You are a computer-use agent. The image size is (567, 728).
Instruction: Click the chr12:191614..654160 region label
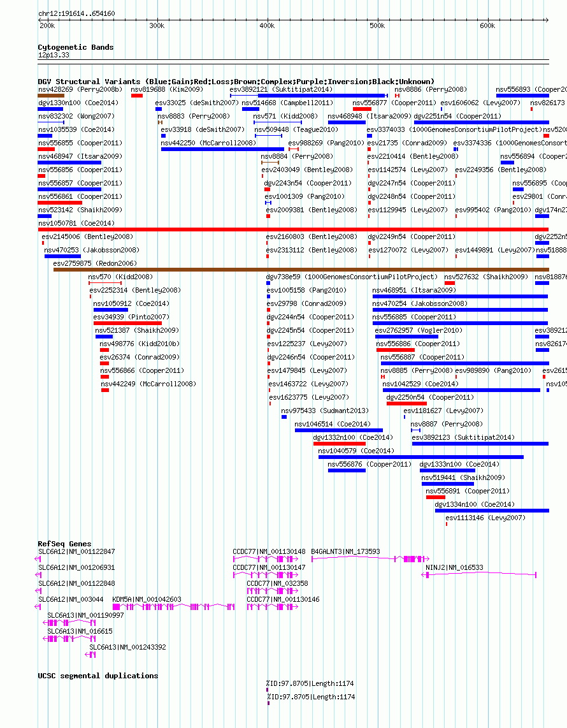tap(76, 13)
